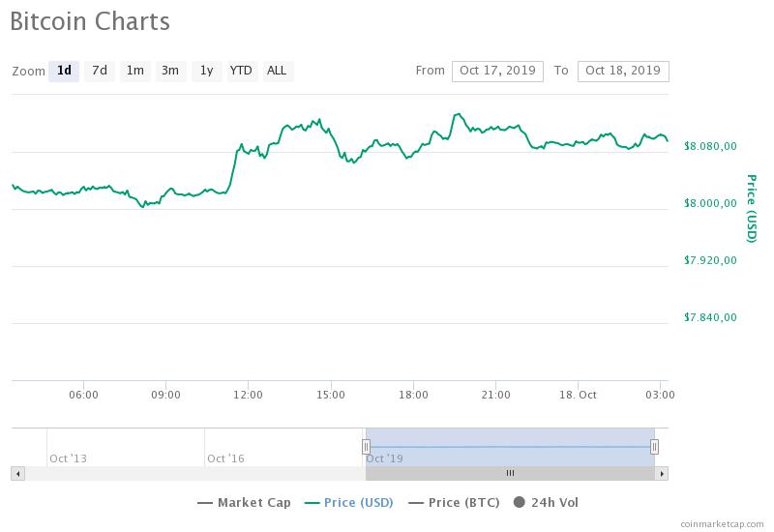This screenshot has height=532, width=774.
Task: Click the 09:00 time axis label
Action: point(165,395)
